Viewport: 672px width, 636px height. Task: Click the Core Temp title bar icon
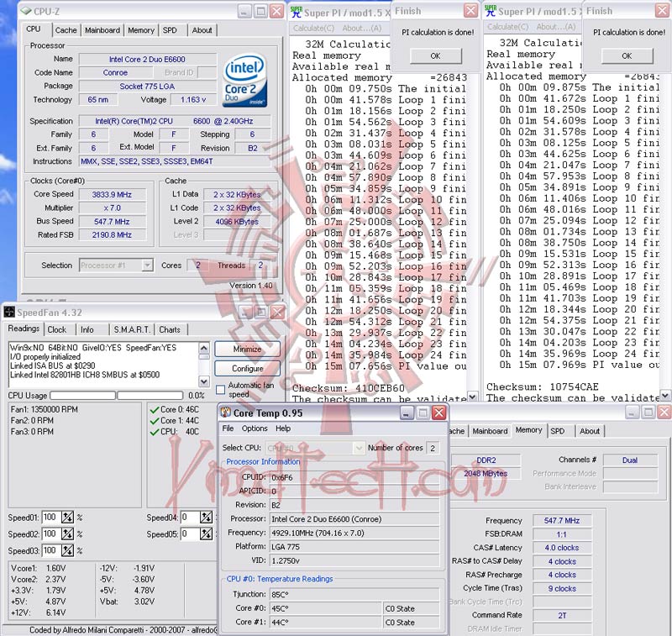pyautogui.click(x=225, y=413)
